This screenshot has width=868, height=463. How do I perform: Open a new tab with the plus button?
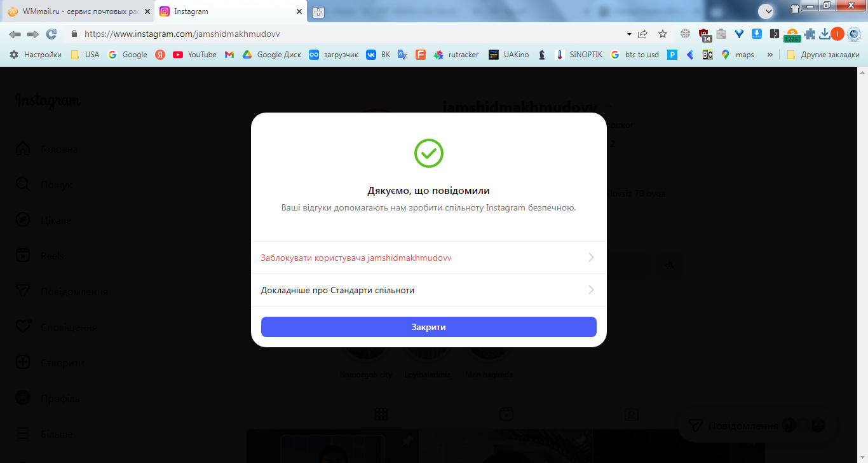pyautogui.click(x=318, y=11)
